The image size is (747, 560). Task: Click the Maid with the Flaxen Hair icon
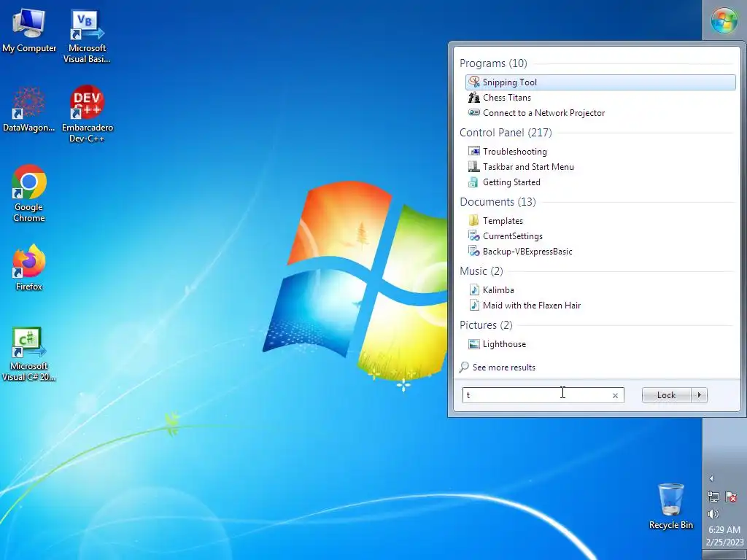coord(474,305)
